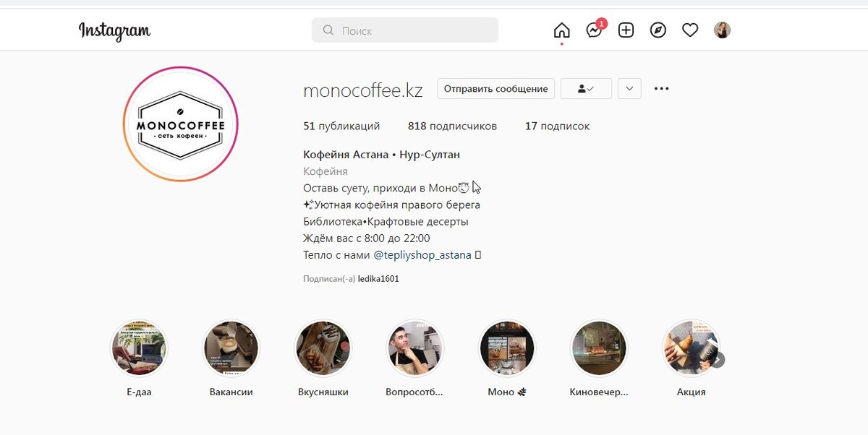Go to the Instagram home feed icon
Viewport: 868px width, 435px height.
561,30
